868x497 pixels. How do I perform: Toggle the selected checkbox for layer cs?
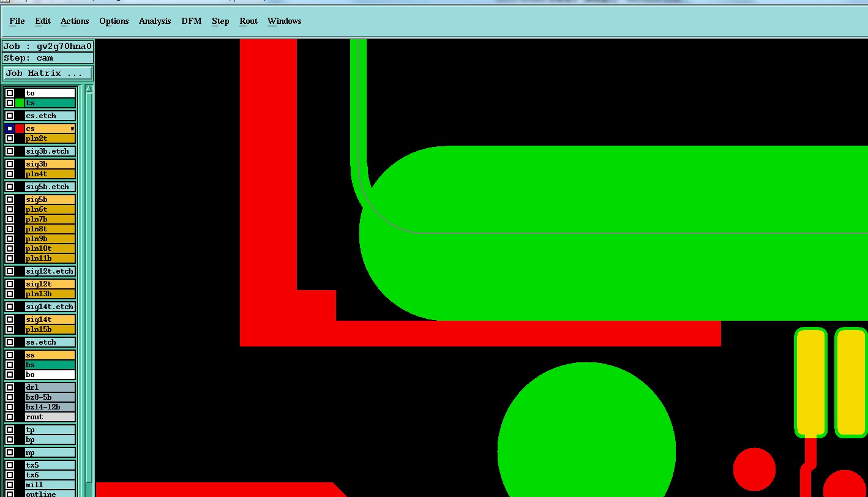tap(10, 129)
